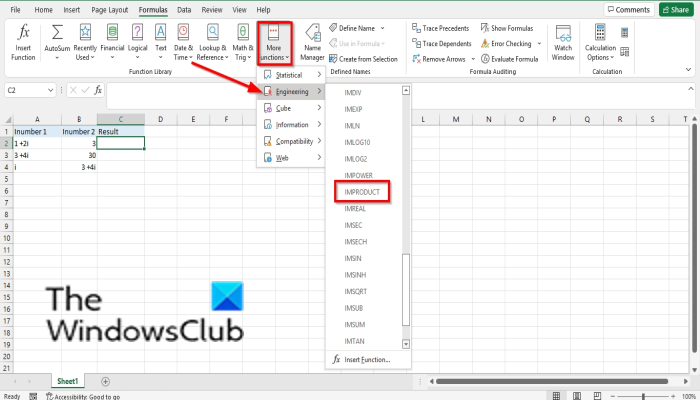
Task: Click the function list scroll-down arrow
Action: (405, 344)
